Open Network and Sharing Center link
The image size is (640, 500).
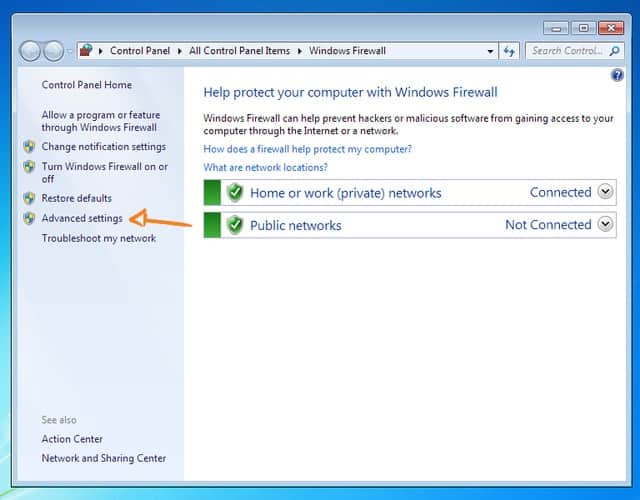(x=104, y=458)
